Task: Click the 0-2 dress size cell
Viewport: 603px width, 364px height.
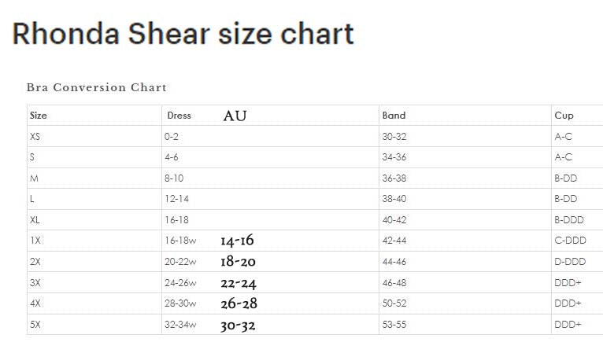Action: tap(172, 137)
